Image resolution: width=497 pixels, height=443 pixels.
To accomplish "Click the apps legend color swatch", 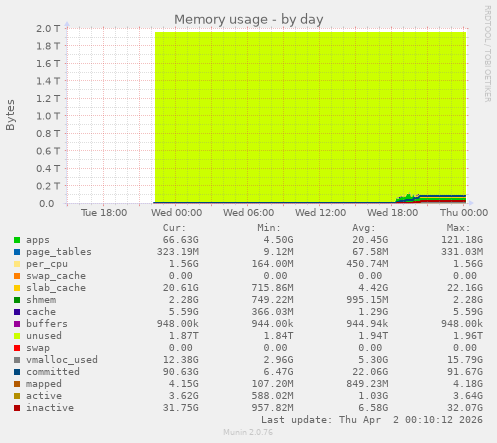I will click(x=17, y=240).
